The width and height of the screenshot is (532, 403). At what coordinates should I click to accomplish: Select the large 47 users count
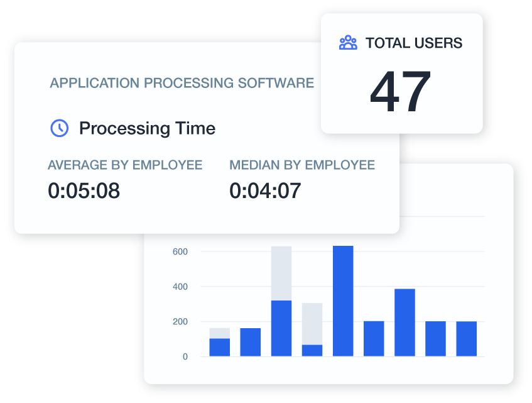[401, 92]
